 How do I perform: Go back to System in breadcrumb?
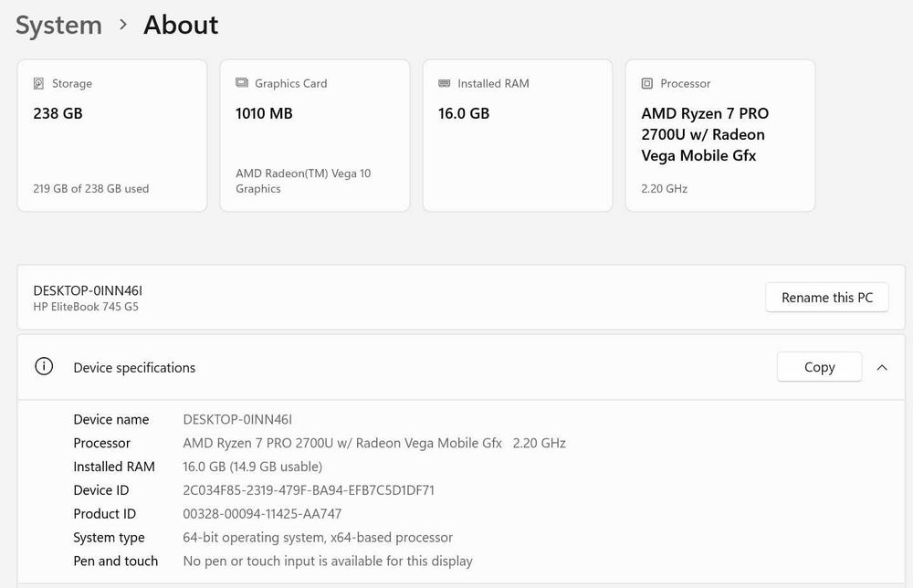tap(58, 26)
